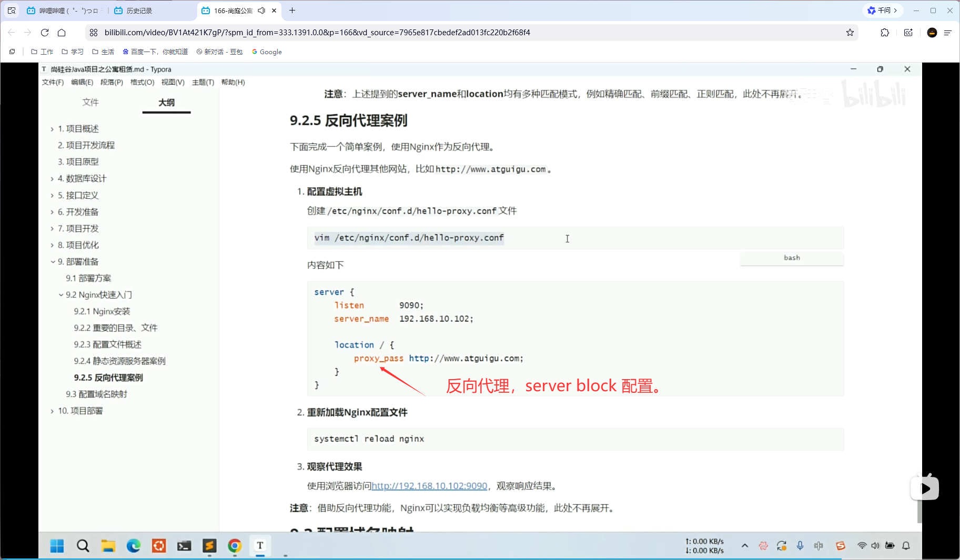Open the volume icon in system tray

tap(875, 546)
